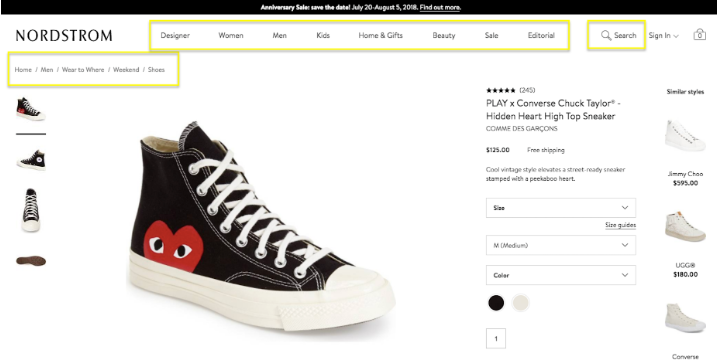Open the shopping bag icon
Image resolution: width=717 pixels, height=360 pixels.
pyautogui.click(x=699, y=35)
